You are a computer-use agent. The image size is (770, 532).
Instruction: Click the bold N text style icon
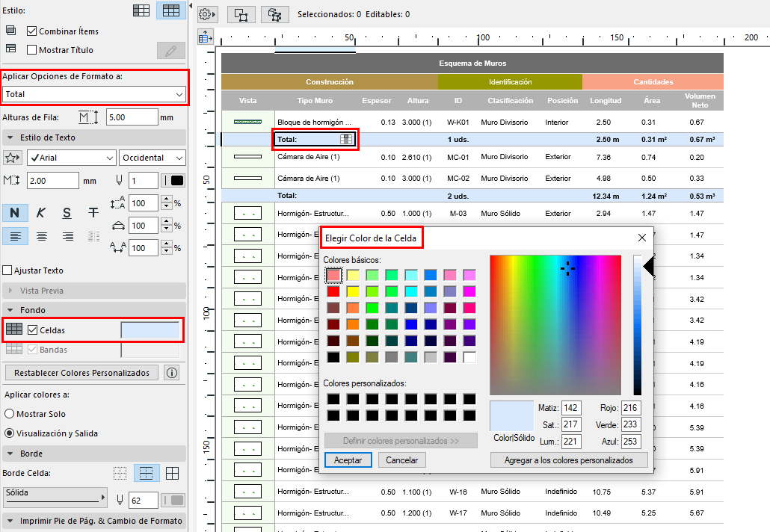[15, 213]
